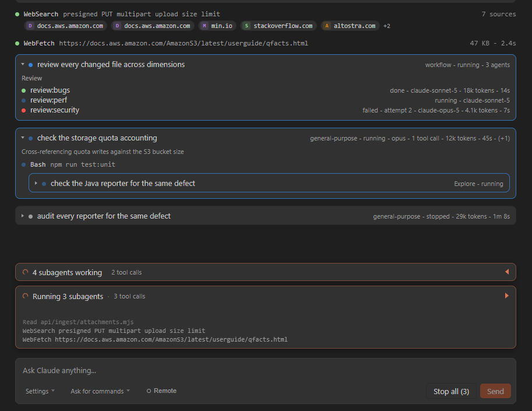
Task: Click the review:security failed attempt details
Action: [436, 110]
